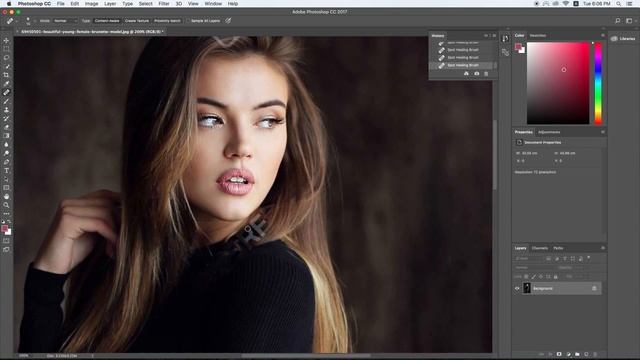Open the brush size preset picker
Screen dimensions: 640x360
(x=28, y=21)
